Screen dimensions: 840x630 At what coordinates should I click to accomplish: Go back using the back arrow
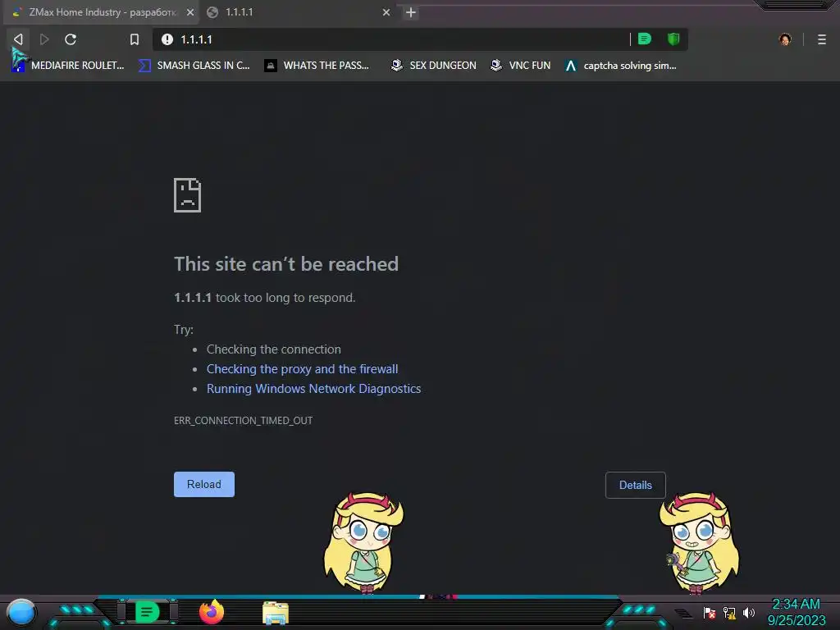[18, 39]
